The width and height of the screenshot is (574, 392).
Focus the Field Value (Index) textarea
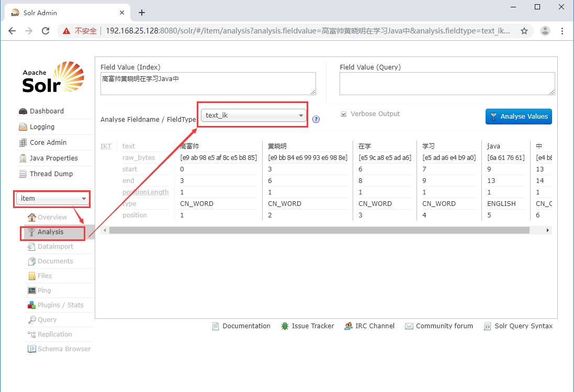208,84
